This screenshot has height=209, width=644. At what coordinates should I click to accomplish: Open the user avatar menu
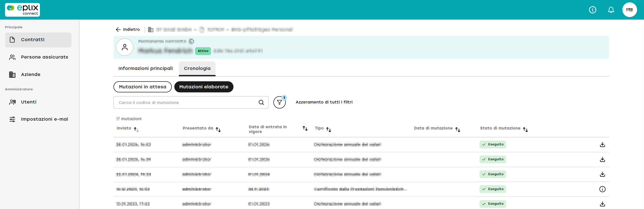coord(629,10)
